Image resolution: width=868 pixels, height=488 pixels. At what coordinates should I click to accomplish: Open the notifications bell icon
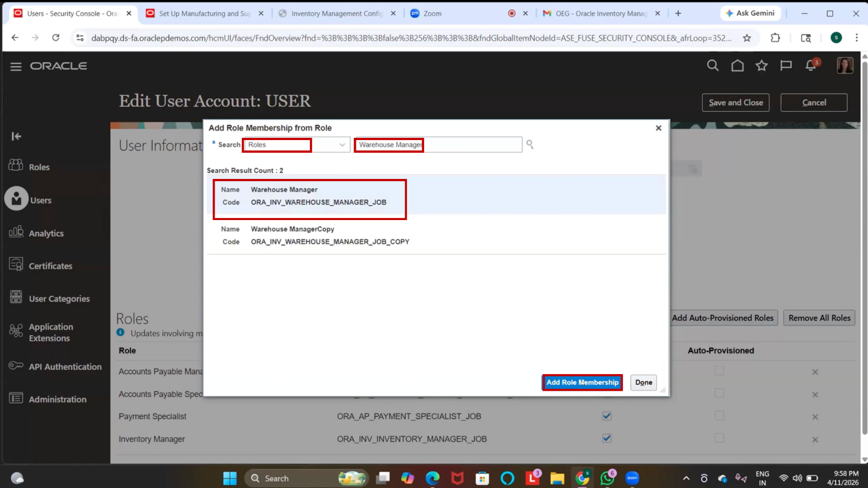pyautogui.click(x=811, y=66)
